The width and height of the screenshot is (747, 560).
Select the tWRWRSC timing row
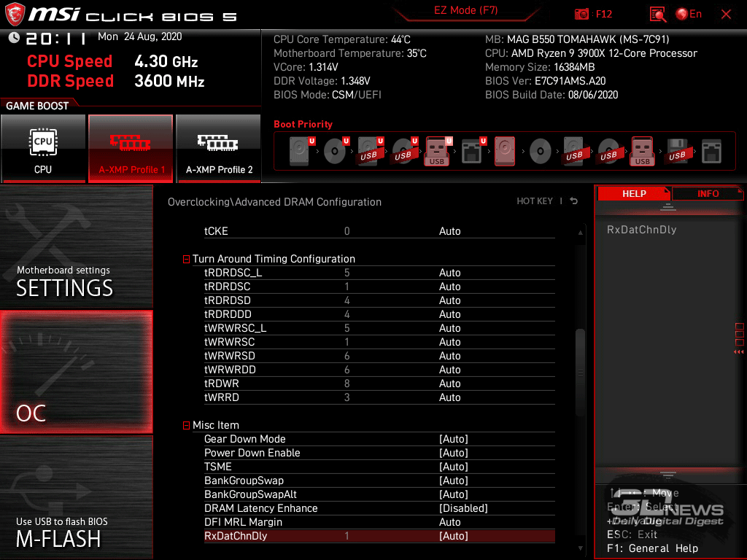tap(379, 342)
